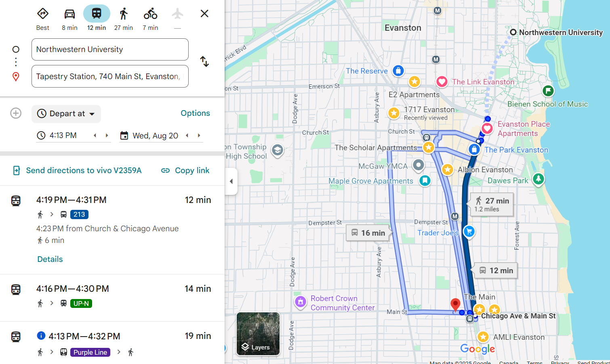Move date back one day
Screen dimensions: 610x364
[x=187, y=136]
